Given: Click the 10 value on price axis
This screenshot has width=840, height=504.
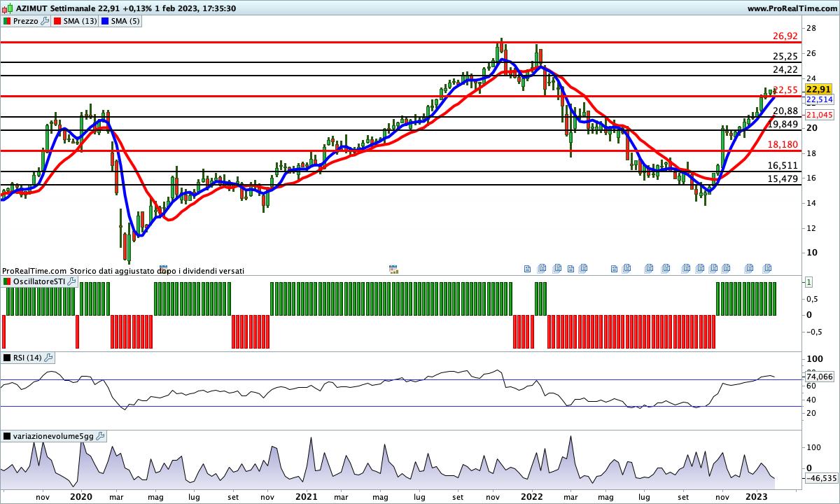Looking at the screenshot, I should pos(812,253).
